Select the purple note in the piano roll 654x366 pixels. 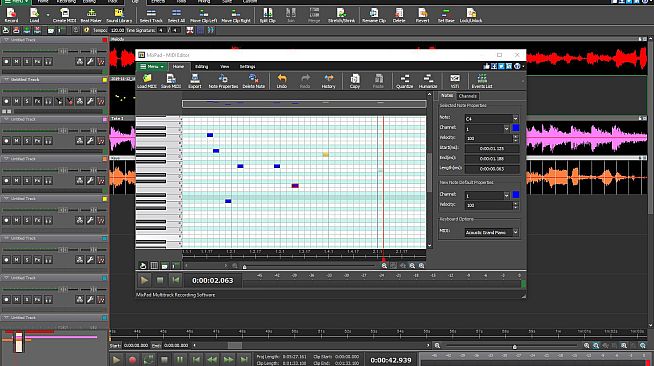tap(295, 186)
